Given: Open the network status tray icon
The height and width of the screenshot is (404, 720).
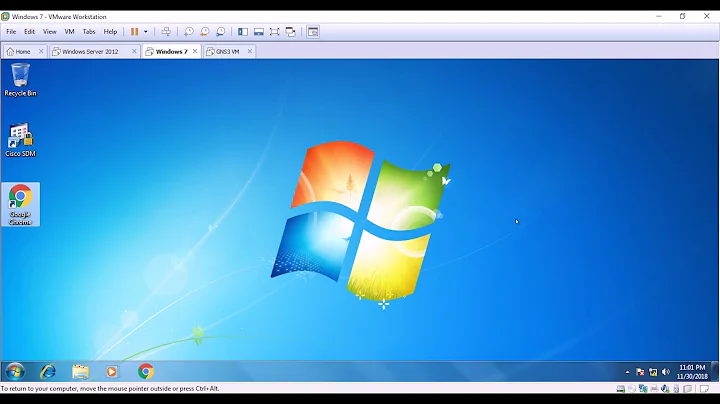Looking at the screenshot, I should [653, 372].
